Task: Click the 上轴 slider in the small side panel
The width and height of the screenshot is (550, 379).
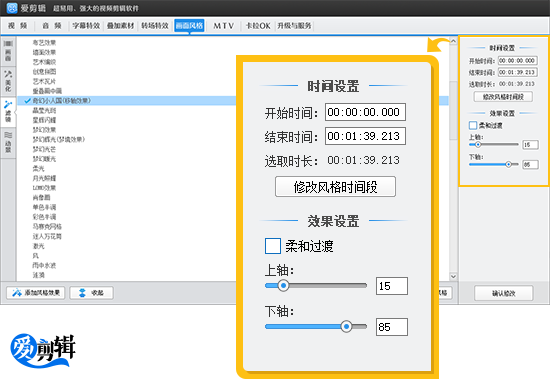Action: coord(494,144)
